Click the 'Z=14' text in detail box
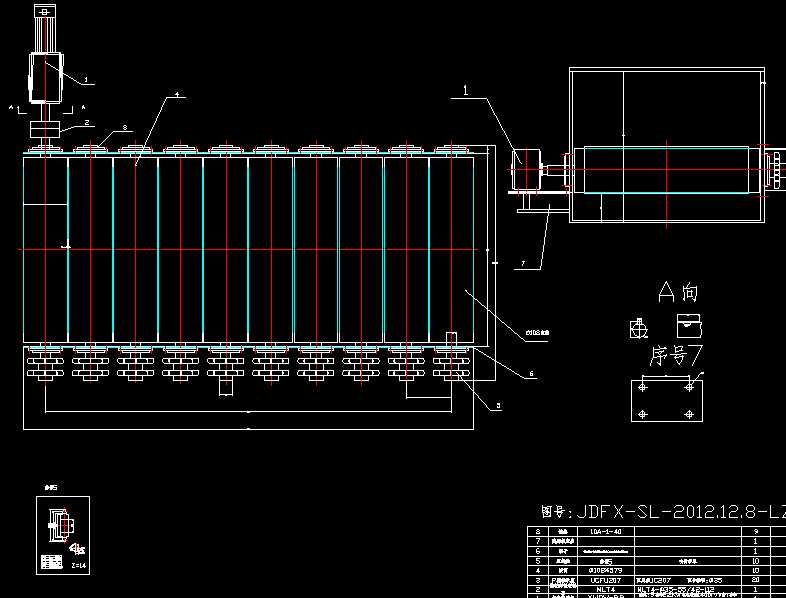 click(x=78, y=565)
